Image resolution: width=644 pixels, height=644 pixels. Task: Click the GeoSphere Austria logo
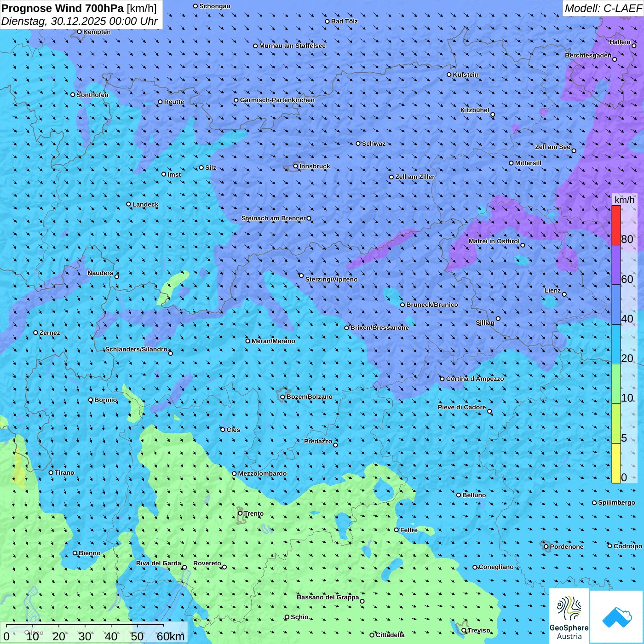tap(569, 615)
